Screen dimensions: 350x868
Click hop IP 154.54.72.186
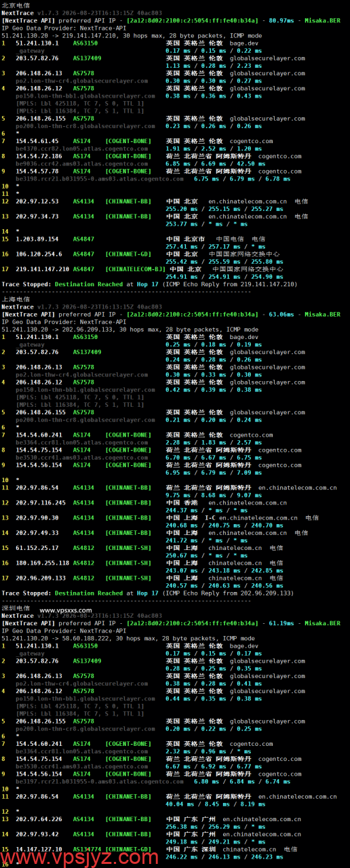point(39,156)
